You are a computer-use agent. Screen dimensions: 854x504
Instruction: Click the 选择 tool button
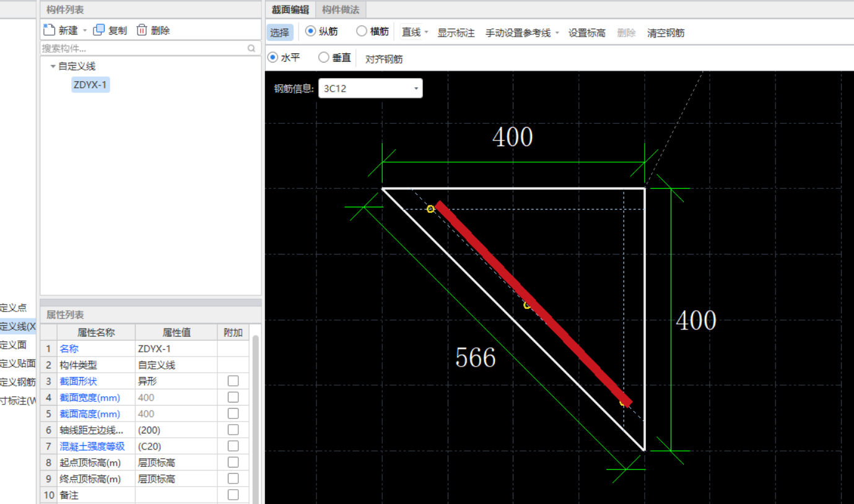[279, 33]
